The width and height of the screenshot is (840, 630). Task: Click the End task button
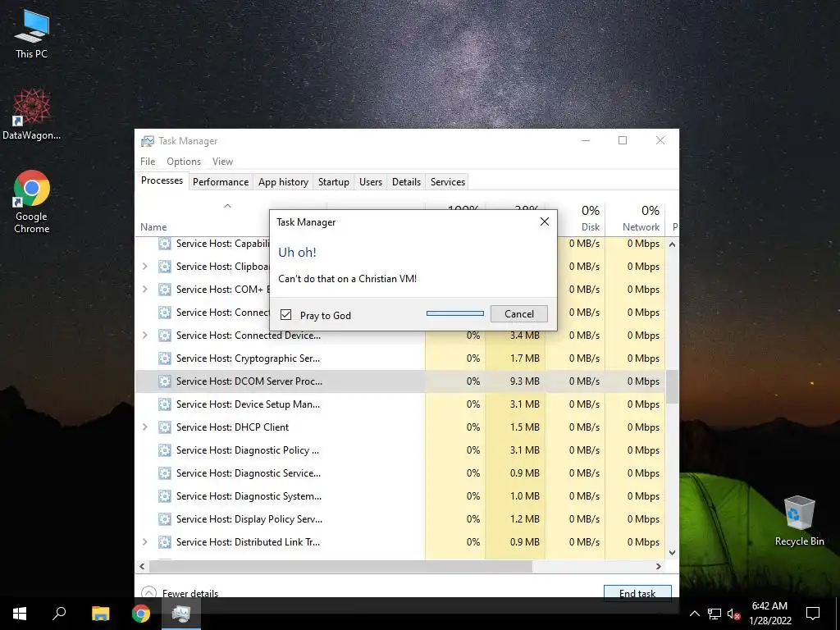(x=637, y=592)
